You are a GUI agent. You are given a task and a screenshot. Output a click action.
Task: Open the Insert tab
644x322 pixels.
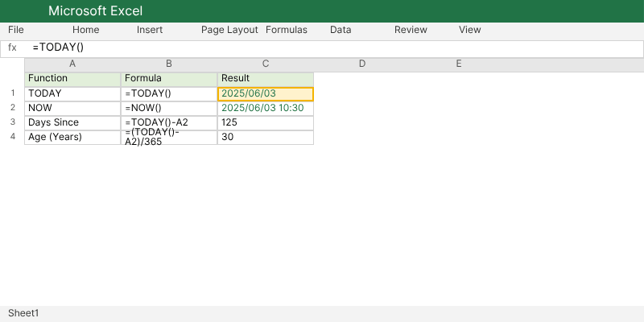(150, 30)
